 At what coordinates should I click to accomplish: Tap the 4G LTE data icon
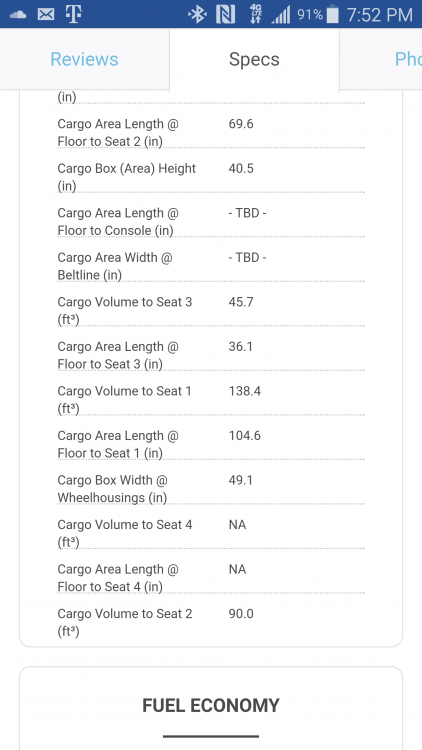click(x=256, y=15)
